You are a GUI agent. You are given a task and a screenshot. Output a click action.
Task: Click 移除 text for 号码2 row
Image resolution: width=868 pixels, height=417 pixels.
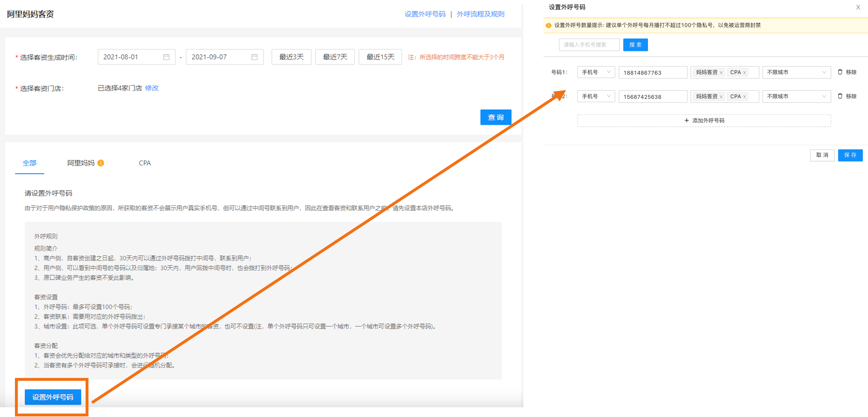851,96
